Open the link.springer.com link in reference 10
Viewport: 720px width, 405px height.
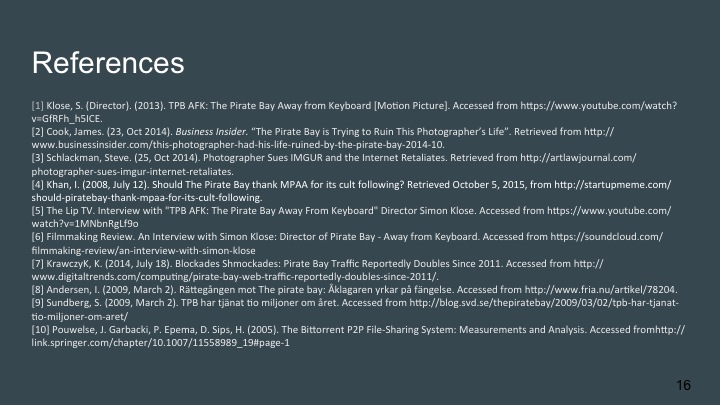[160, 344]
